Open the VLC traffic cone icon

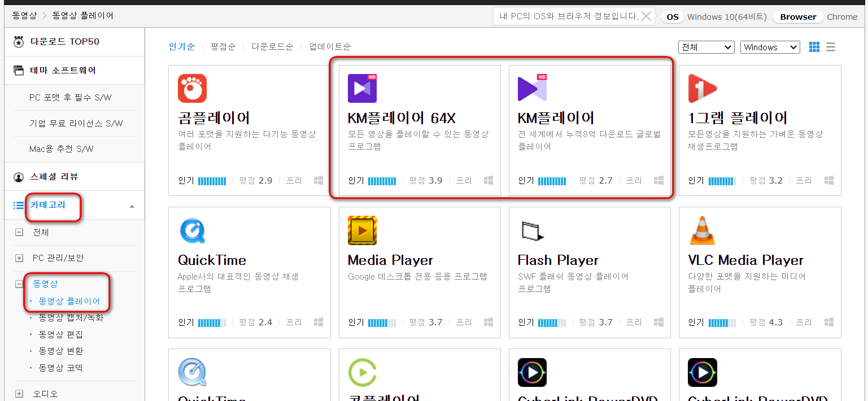point(703,230)
